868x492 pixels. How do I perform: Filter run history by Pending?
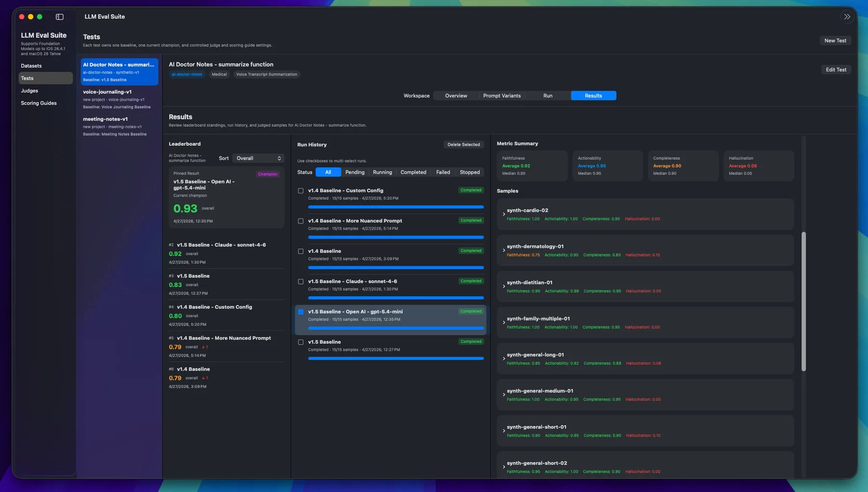click(355, 172)
